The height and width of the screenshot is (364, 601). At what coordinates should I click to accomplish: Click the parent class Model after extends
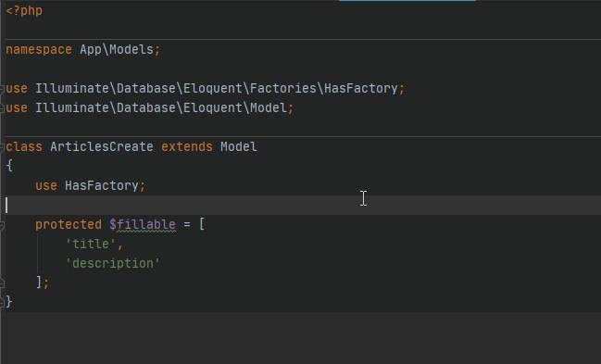(238, 147)
